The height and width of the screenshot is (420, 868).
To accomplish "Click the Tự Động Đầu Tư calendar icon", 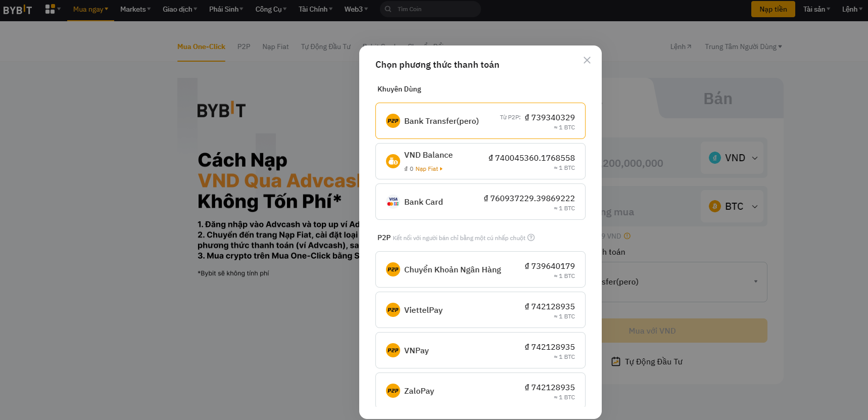I will 616,361.
